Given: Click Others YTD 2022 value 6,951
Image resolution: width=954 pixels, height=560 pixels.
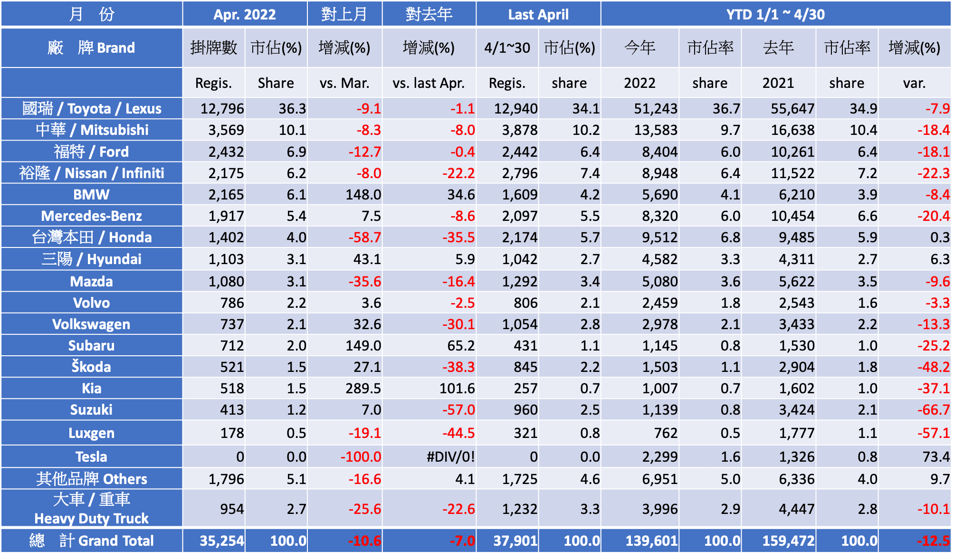Looking at the screenshot, I should point(660,479).
